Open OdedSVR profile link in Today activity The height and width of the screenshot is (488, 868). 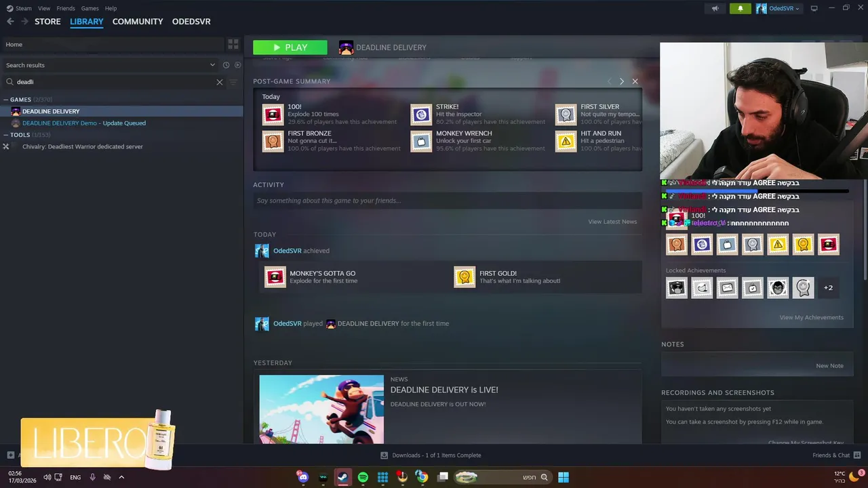pos(287,251)
